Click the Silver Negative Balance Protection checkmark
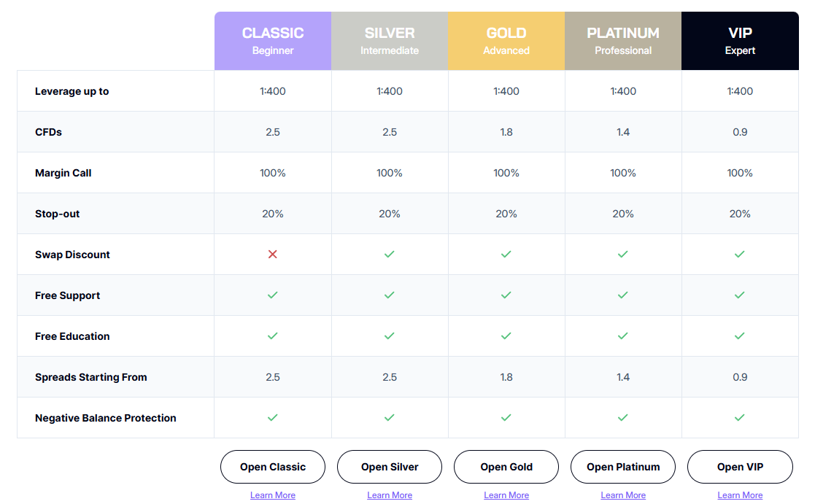 tap(390, 418)
